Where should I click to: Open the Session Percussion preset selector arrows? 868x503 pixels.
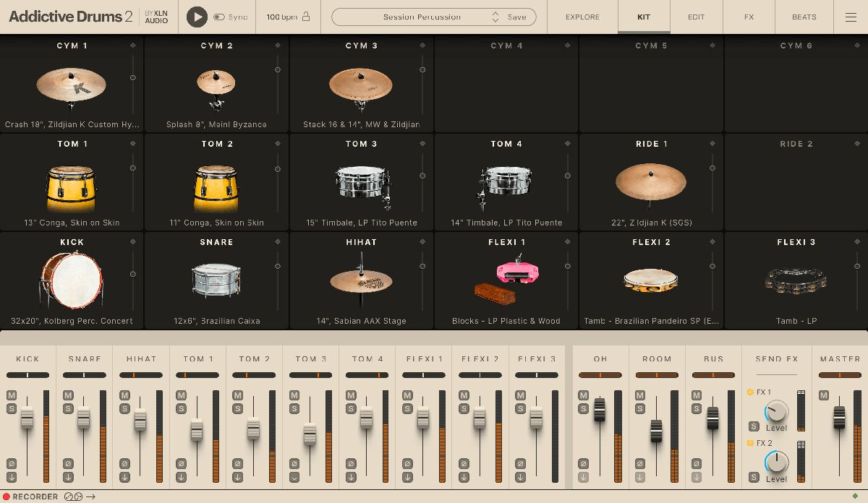[495, 17]
